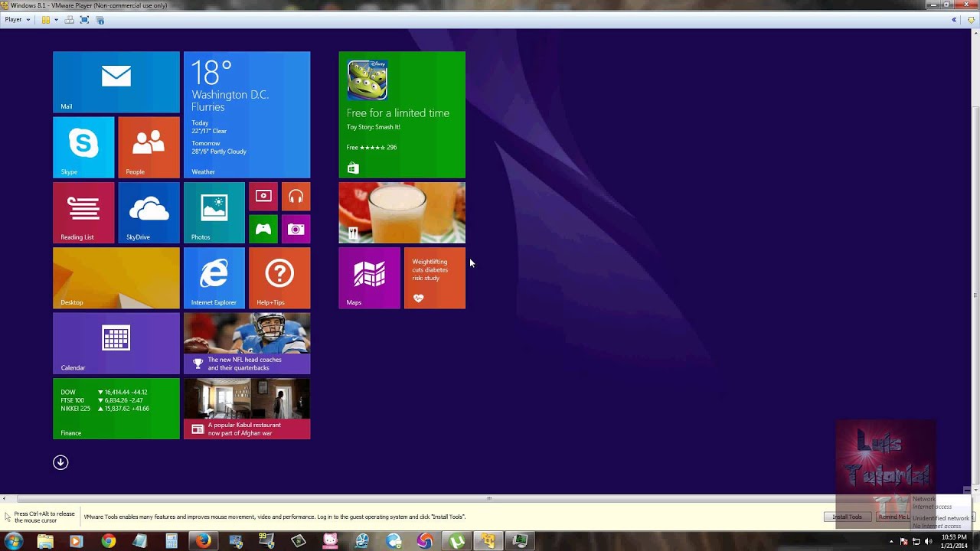Show hidden system tray icons arrow

click(891, 541)
